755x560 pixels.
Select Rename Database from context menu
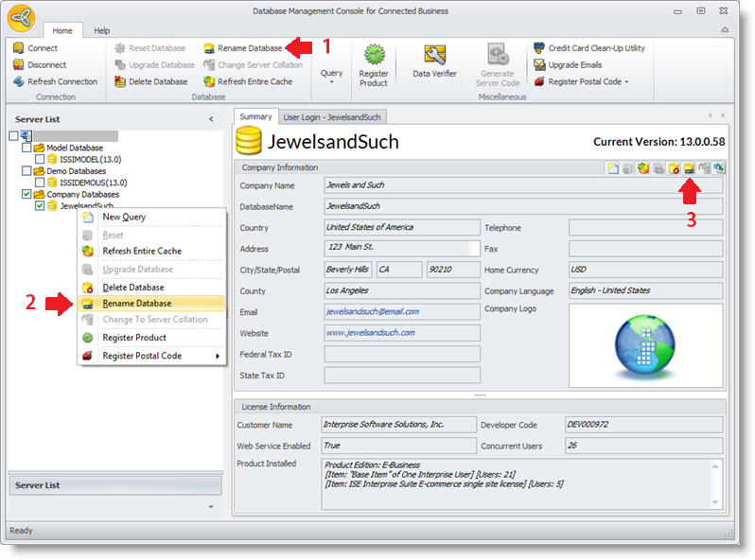[x=137, y=304]
